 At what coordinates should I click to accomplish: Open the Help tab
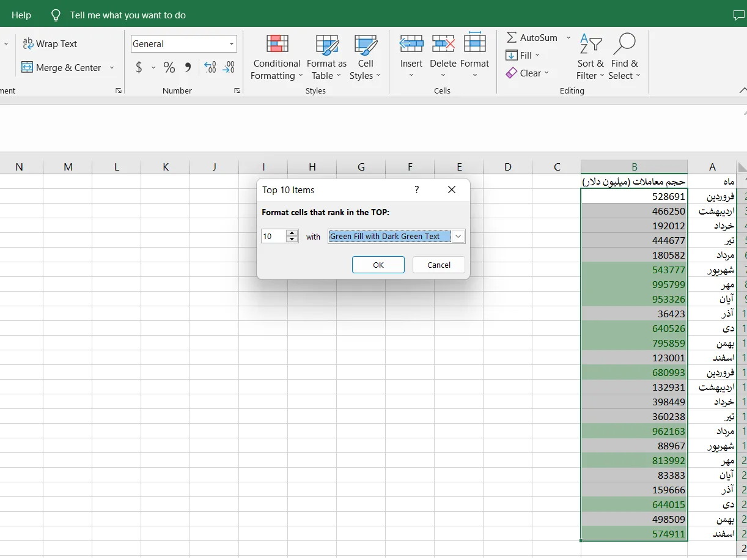pyautogui.click(x=21, y=15)
